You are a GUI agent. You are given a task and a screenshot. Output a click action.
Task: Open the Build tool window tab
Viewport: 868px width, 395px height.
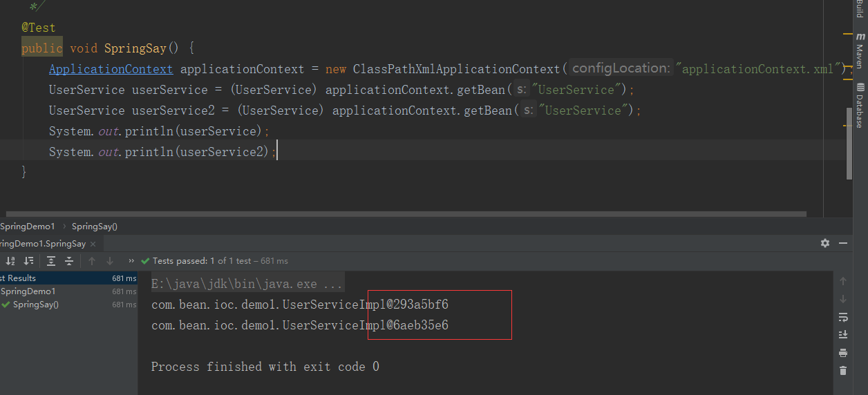[x=860, y=8]
